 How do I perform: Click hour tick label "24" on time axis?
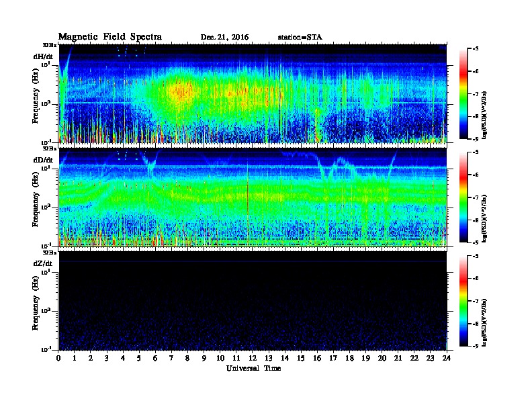click(x=447, y=359)
